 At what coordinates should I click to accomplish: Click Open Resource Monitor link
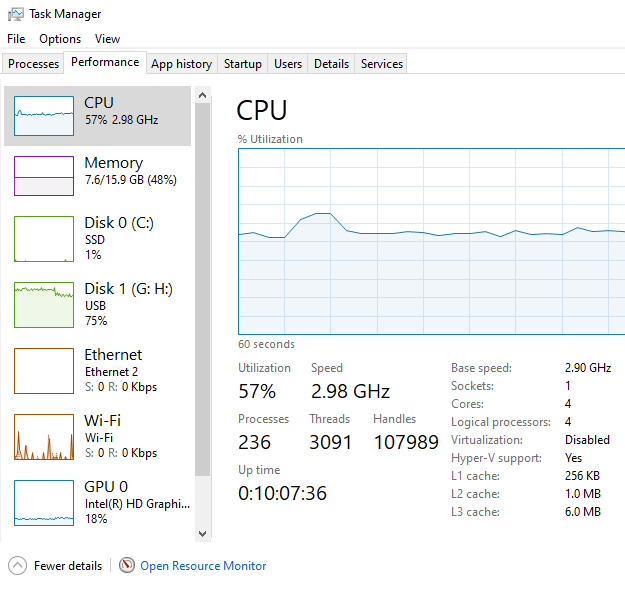coord(203,566)
